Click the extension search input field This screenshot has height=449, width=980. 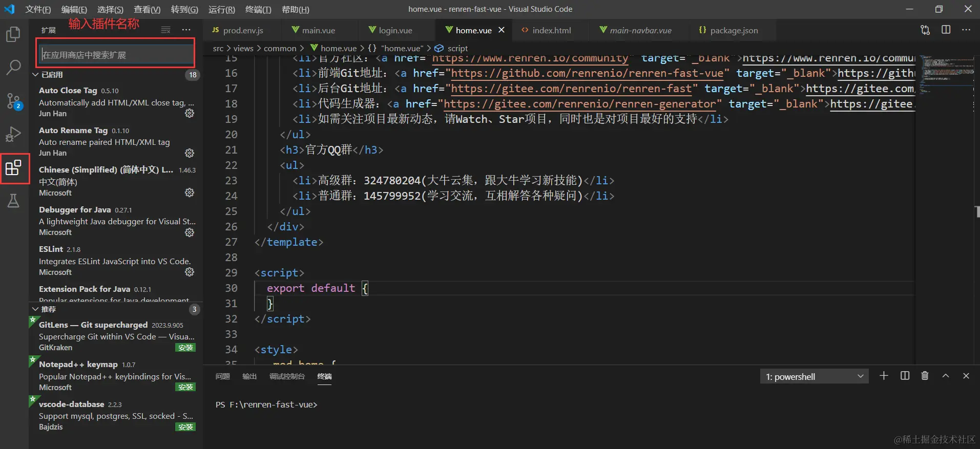(x=116, y=54)
